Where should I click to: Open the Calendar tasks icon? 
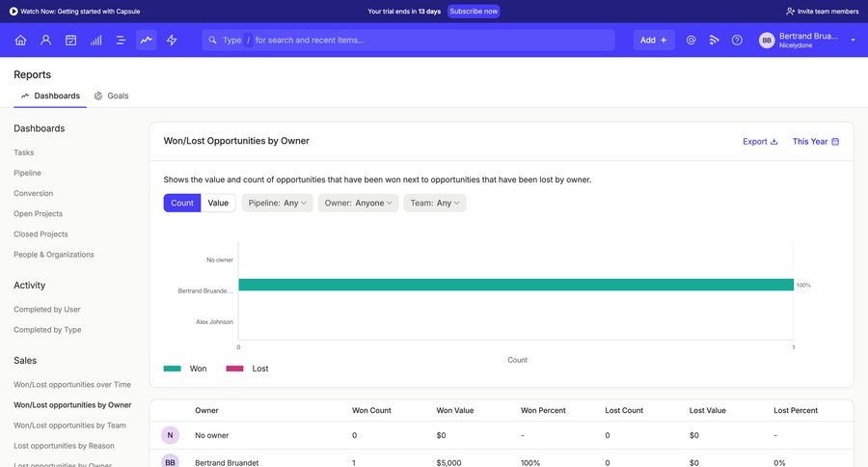tap(70, 41)
